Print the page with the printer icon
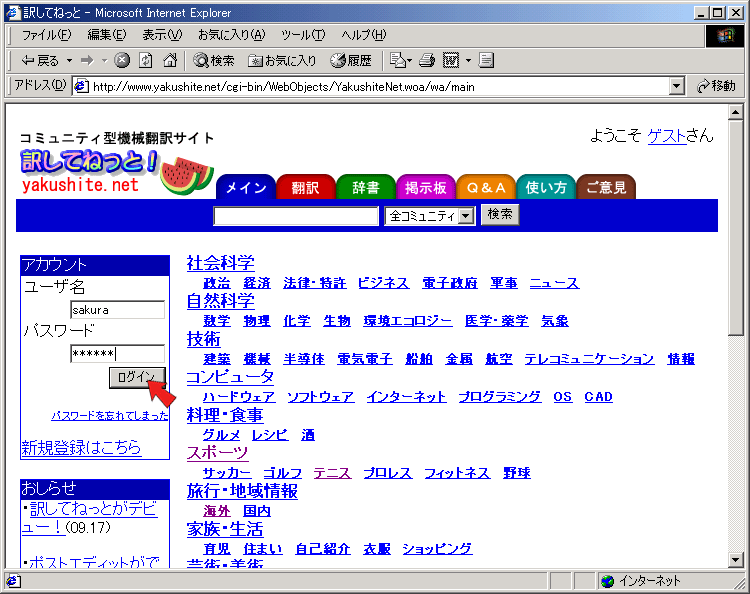 pyautogui.click(x=427, y=60)
